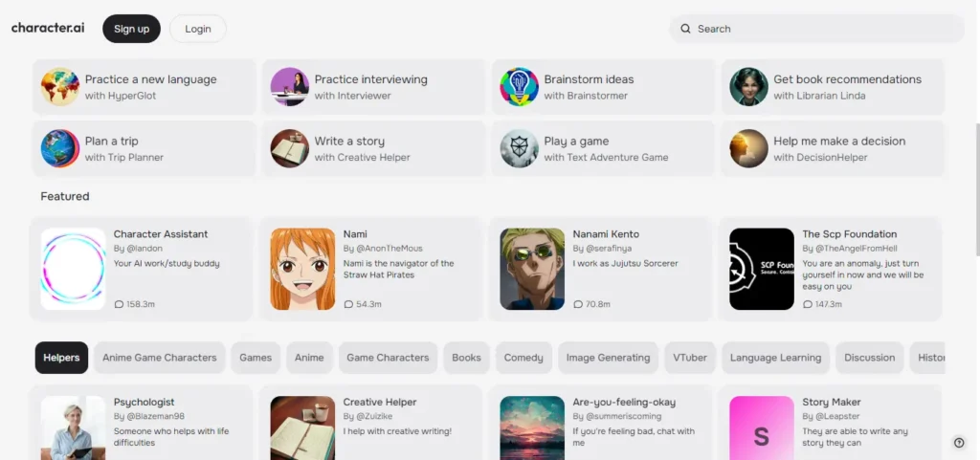Click author @Leapster under Story Maker
This screenshot has height=460, width=980.
[837, 416]
